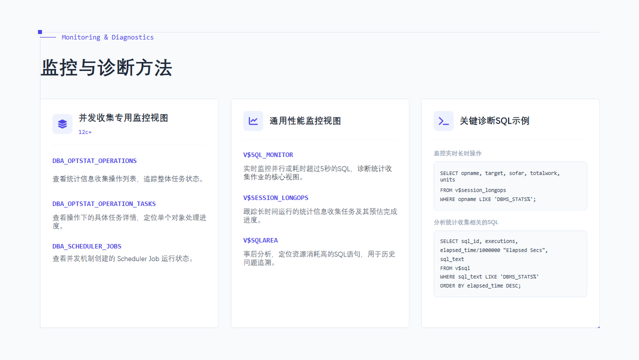The image size is (639, 360).
Task: Click the 并发收集专用监控视图 card title
Action: click(123, 118)
